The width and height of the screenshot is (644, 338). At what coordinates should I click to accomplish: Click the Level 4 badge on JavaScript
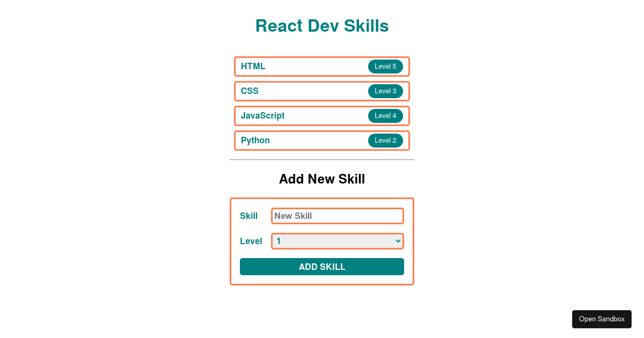pos(386,115)
